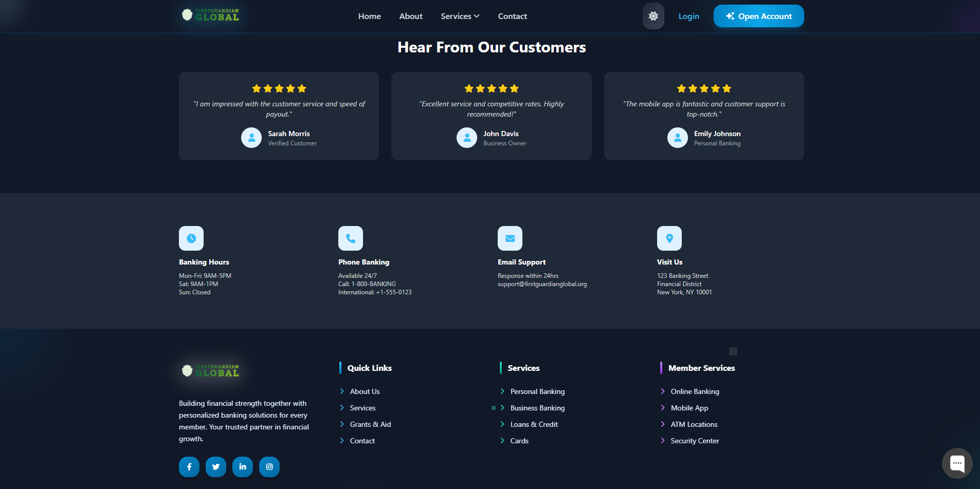Open the Twitter social icon

[216, 467]
